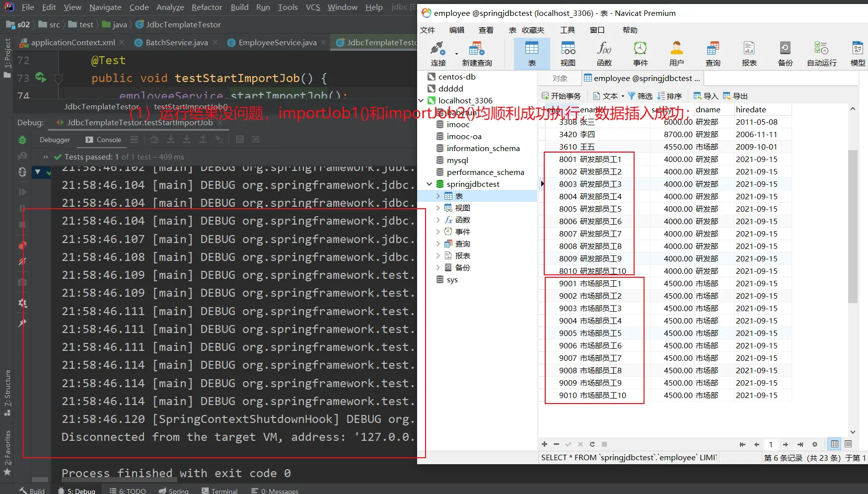Expand the 视图 node under springjdbctest
This screenshot has width=868, height=494.
click(437, 208)
